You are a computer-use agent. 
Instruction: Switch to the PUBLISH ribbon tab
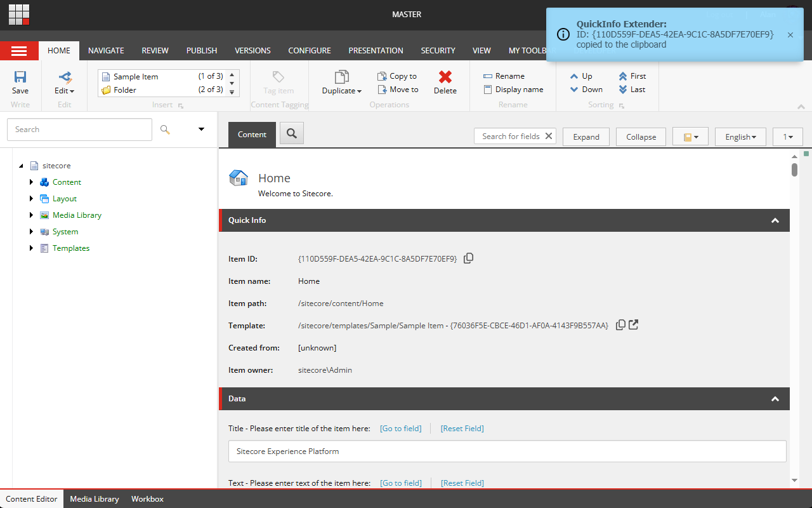(x=202, y=51)
